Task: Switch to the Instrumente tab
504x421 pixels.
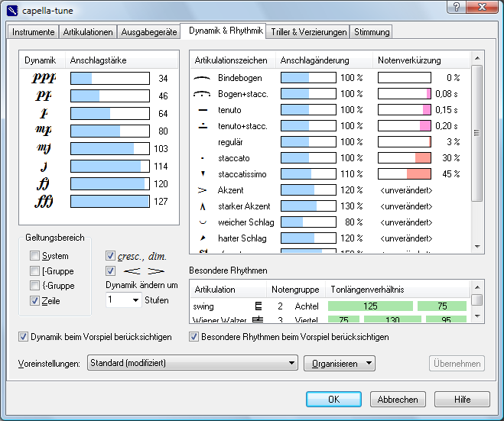Action: tap(33, 32)
